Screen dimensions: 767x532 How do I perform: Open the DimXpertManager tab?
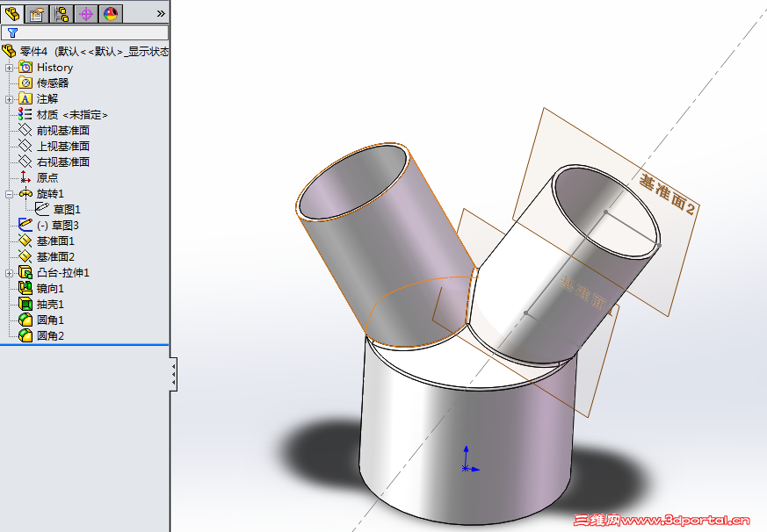pos(86,14)
